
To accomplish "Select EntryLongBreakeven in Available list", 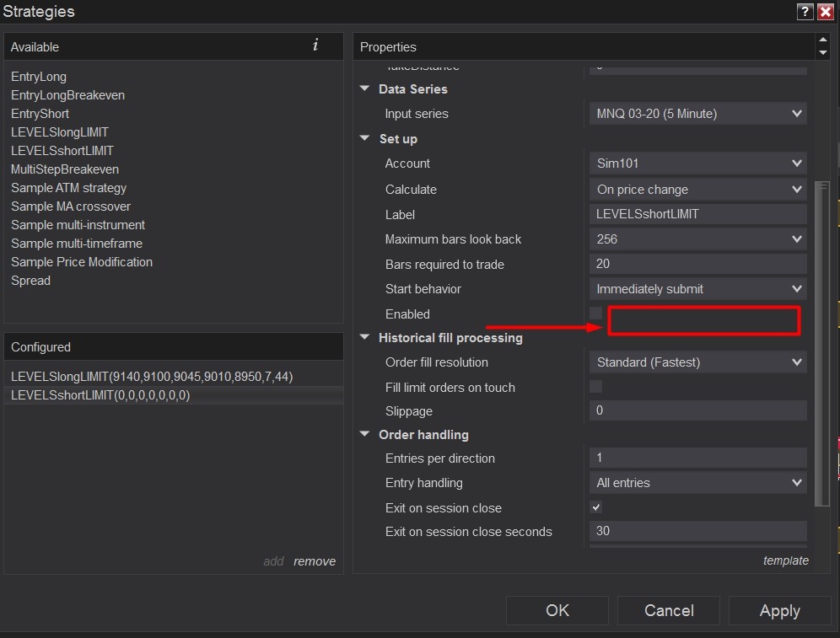I will coord(68,95).
